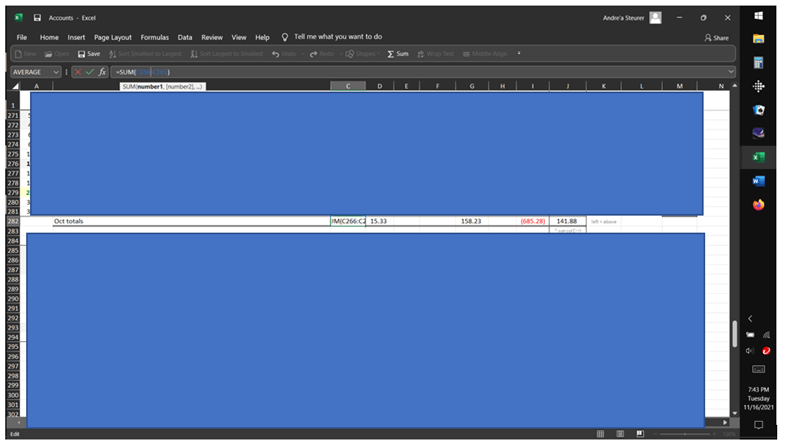Confirm formula with green checkmark

(90, 72)
